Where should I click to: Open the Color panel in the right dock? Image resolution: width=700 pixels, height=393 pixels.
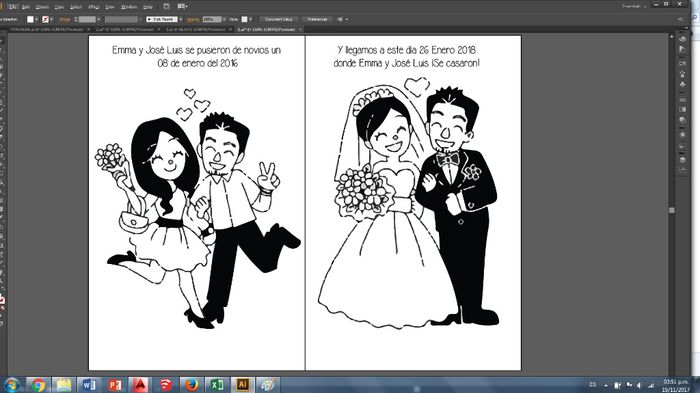coord(683,39)
